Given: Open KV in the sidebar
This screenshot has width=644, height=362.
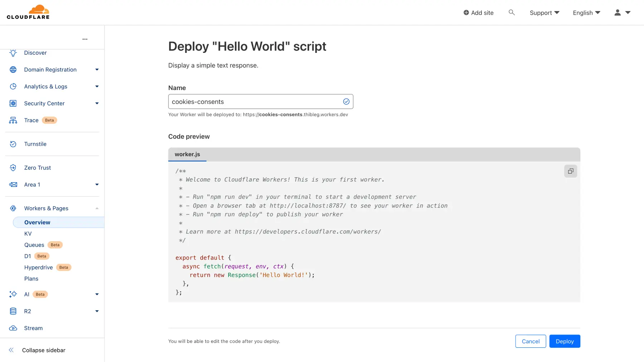Looking at the screenshot, I should point(28,234).
